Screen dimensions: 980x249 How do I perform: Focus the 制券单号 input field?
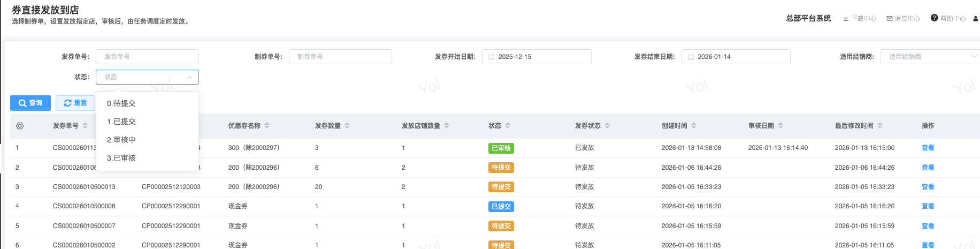click(340, 57)
